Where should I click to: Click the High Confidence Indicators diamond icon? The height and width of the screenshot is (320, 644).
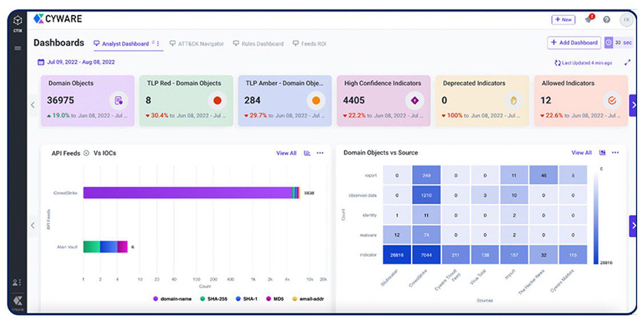(x=414, y=100)
